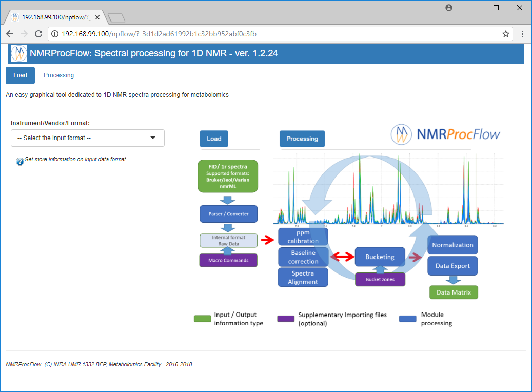Expand the Select the input format dropdown
532x392 pixels.
click(x=88, y=138)
